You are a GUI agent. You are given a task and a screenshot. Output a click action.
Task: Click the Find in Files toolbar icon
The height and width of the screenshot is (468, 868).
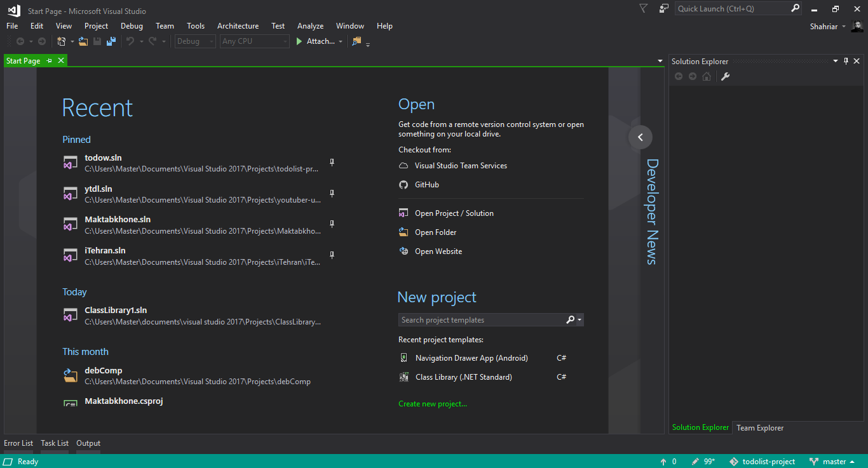(x=356, y=41)
